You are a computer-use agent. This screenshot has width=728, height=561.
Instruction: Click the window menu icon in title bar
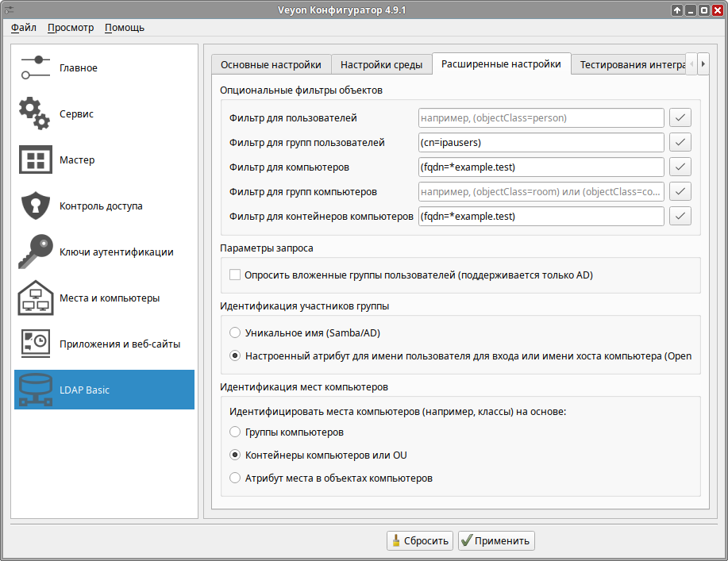coord(9,10)
